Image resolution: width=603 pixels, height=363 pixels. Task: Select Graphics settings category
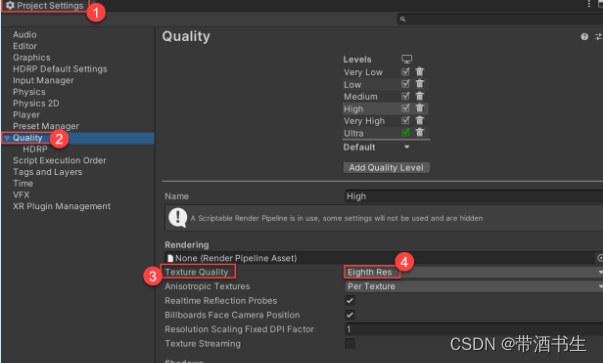32,58
